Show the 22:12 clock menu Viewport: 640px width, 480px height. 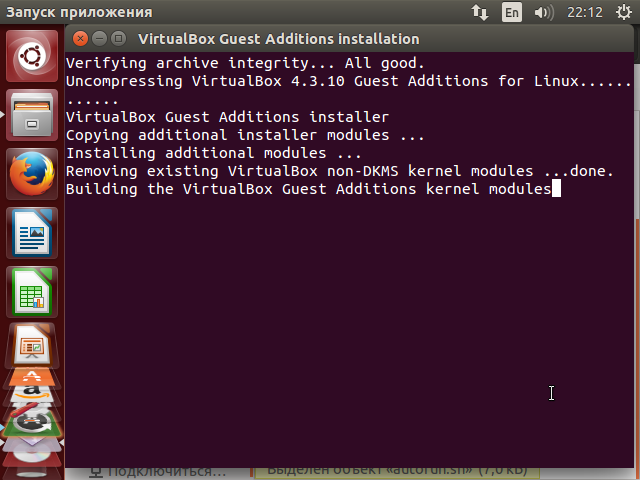584,12
